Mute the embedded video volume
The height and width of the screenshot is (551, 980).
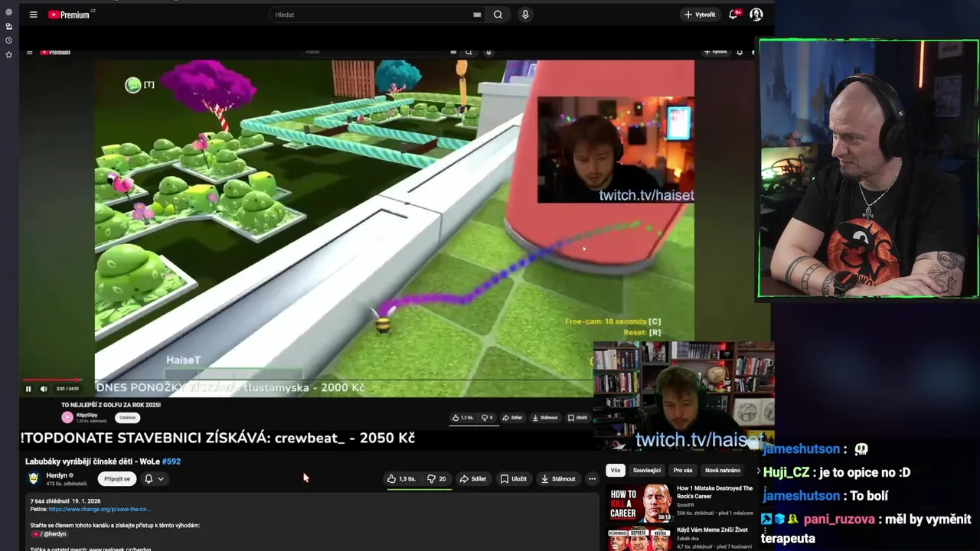click(x=44, y=389)
